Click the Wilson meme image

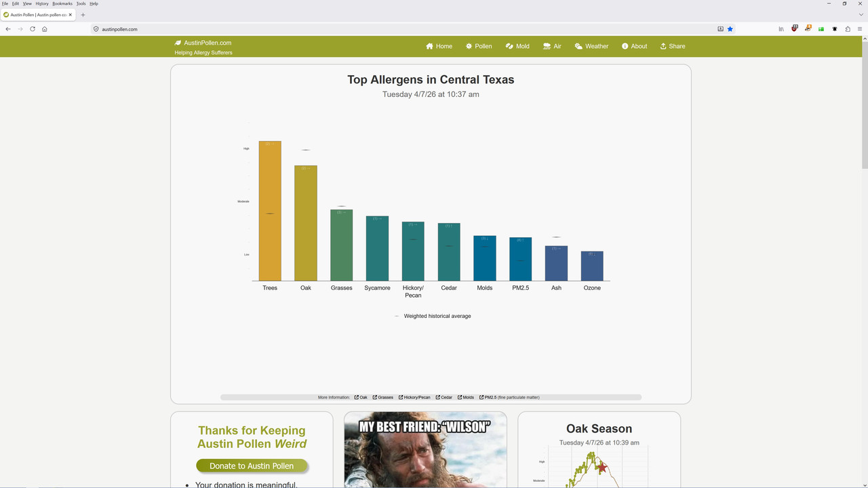(425, 450)
